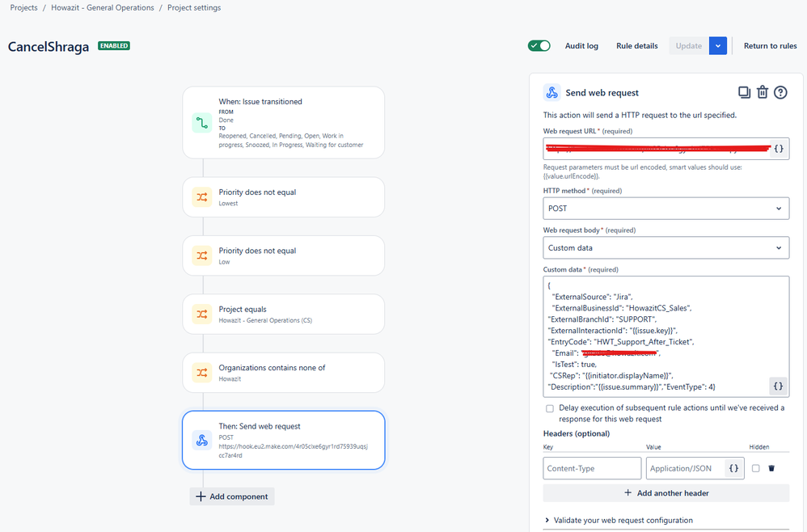
Task: Open help for Send web request
Action: click(780, 93)
